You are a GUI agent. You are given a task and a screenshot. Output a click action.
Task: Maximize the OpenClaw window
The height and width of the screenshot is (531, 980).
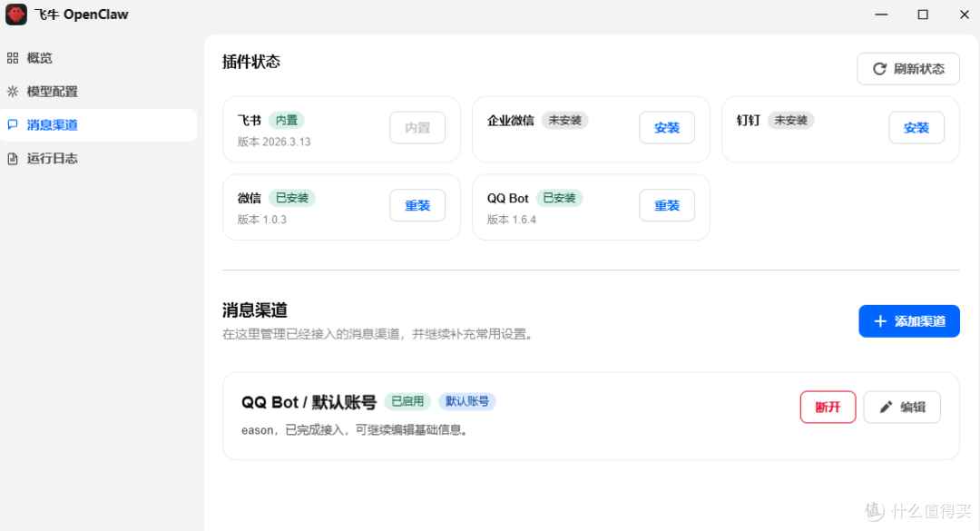coord(923,15)
